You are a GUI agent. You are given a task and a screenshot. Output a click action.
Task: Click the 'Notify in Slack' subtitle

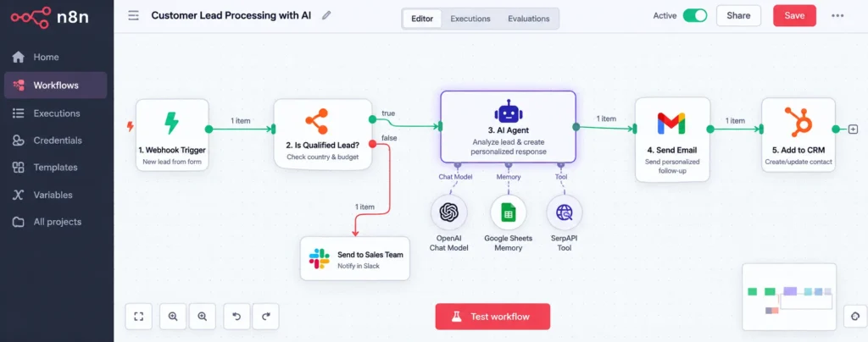359,266
